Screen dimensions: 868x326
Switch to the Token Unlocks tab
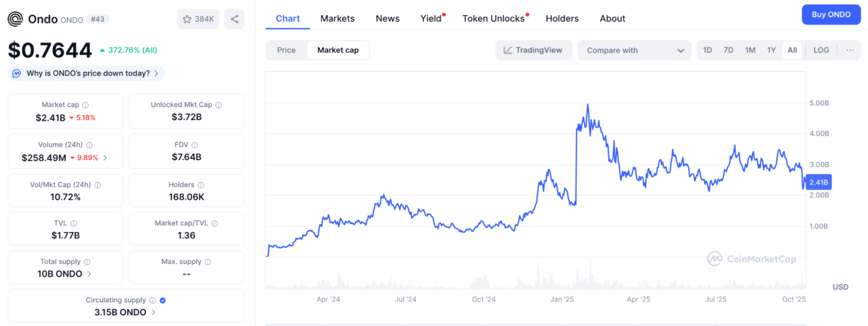493,18
